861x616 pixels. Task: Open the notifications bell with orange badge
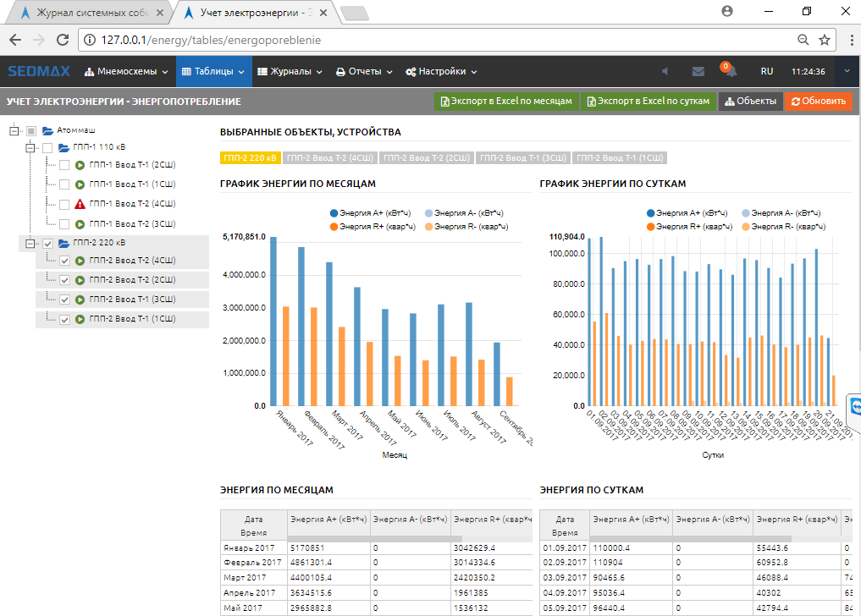coord(729,72)
